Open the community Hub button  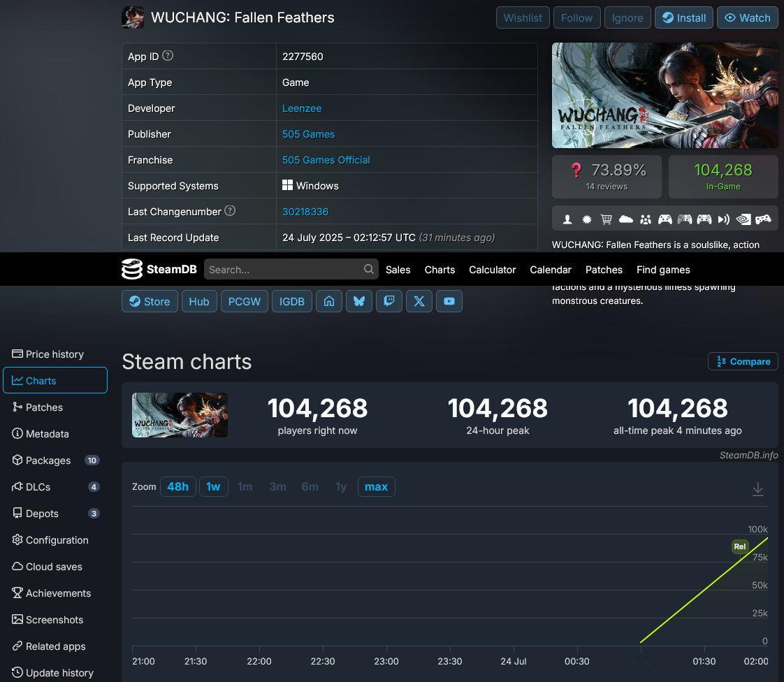[x=199, y=301]
